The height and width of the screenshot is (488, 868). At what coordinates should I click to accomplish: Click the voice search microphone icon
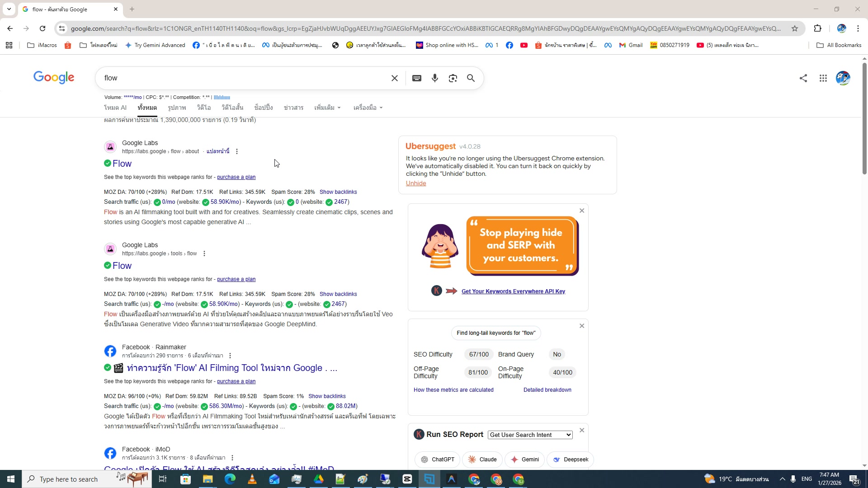point(434,78)
